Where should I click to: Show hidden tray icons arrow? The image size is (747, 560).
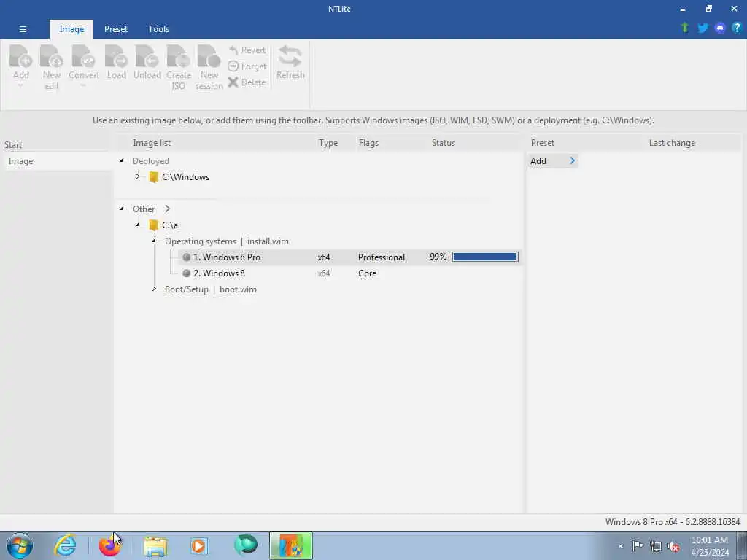click(x=620, y=547)
